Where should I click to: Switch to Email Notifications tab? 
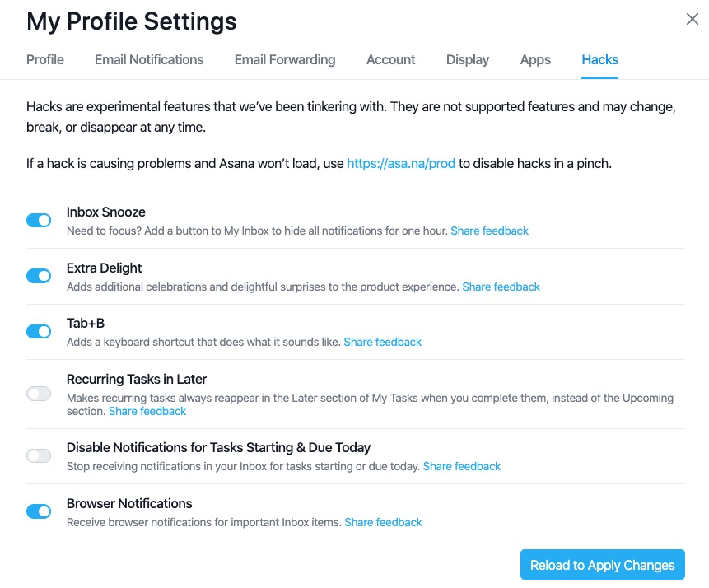pos(149,60)
